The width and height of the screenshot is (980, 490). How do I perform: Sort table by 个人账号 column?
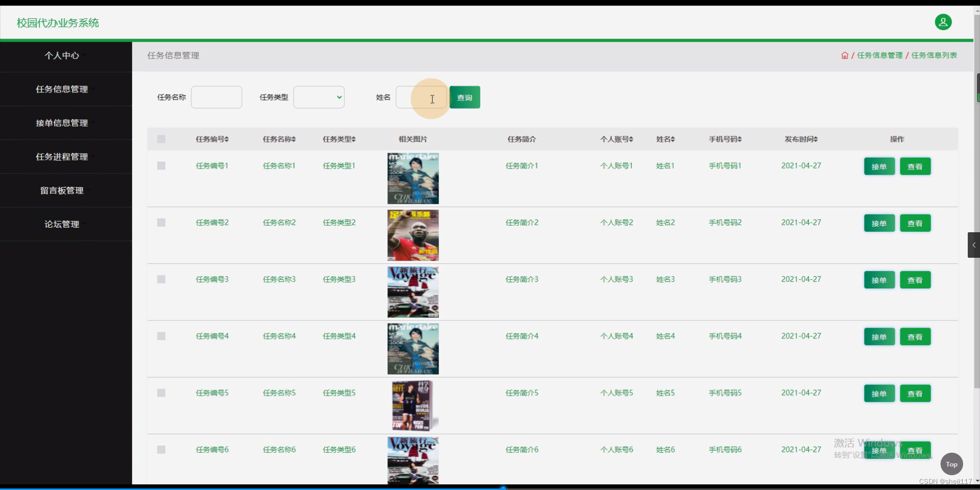617,139
